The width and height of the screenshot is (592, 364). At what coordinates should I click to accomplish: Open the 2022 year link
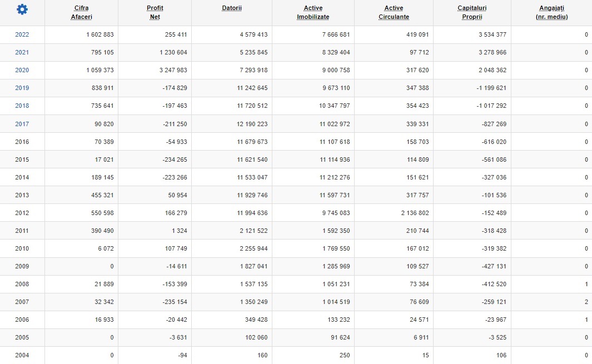click(22, 34)
